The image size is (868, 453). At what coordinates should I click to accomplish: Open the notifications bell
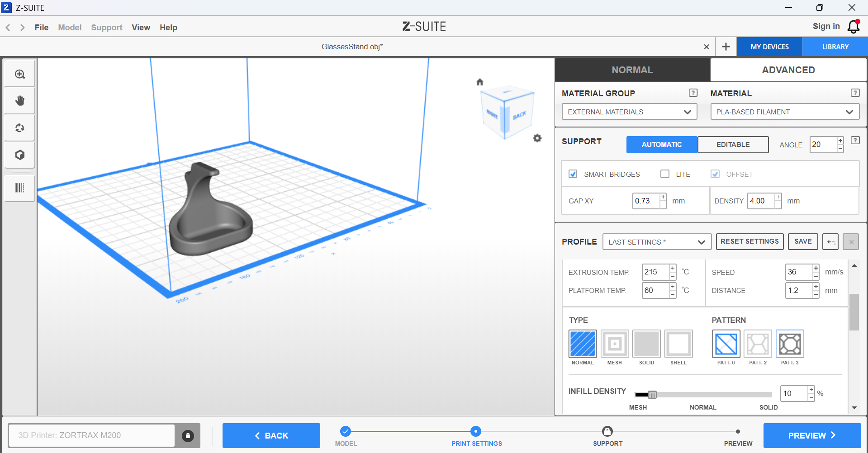pos(854,27)
